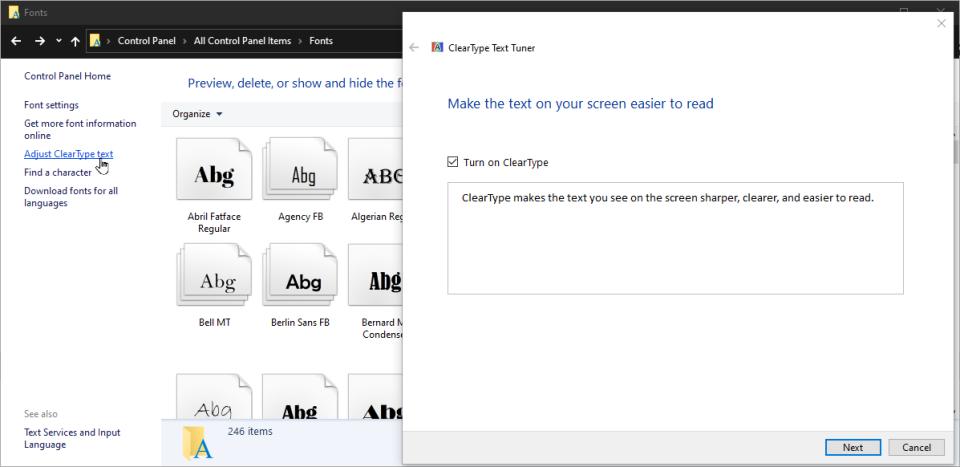Click the 246 items status text

tap(250, 431)
